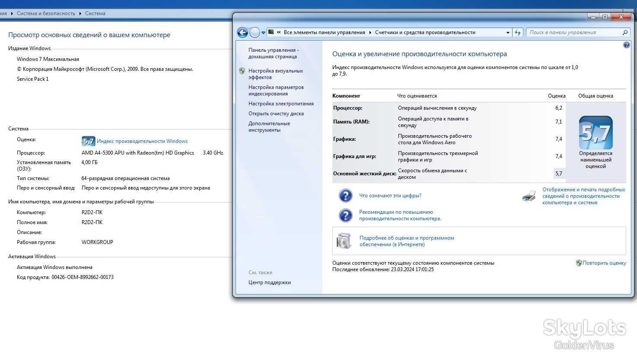The width and height of the screenshot is (637, 364).
Task: Open Индекс производительности Windows link in System window
Action: 142,141
